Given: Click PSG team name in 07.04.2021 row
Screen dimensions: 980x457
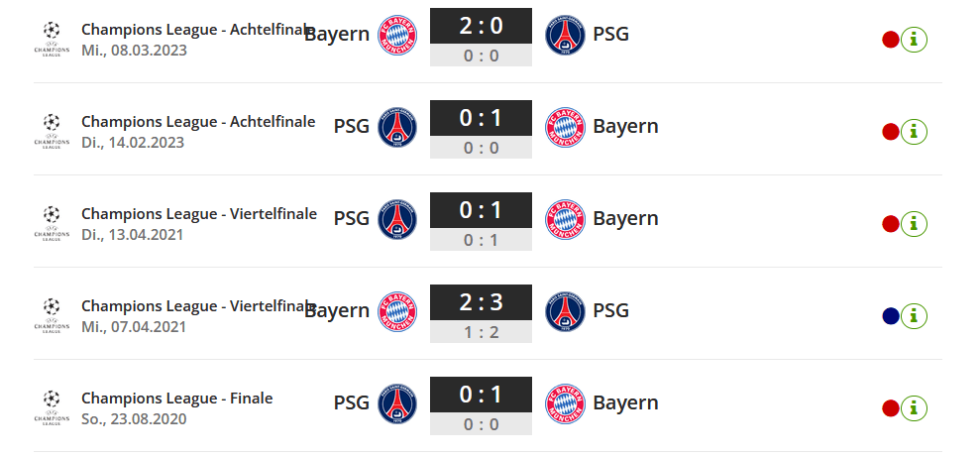Looking at the screenshot, I should coord(610,310).
